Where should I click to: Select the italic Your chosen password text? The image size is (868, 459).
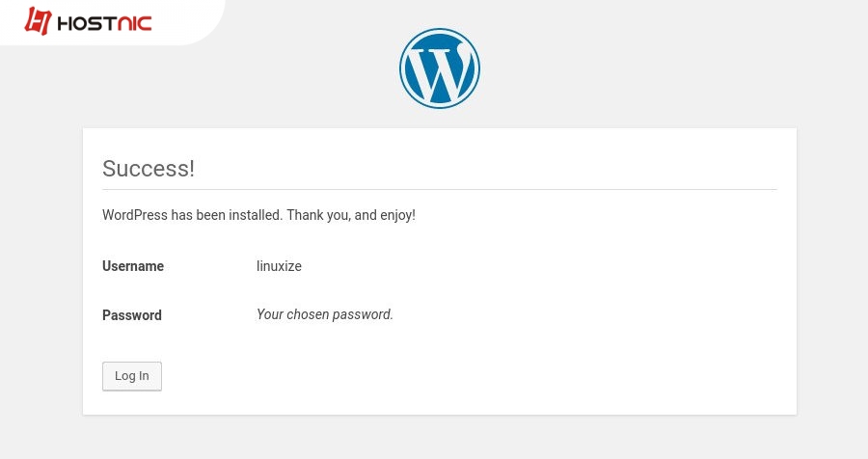point(324,314)
